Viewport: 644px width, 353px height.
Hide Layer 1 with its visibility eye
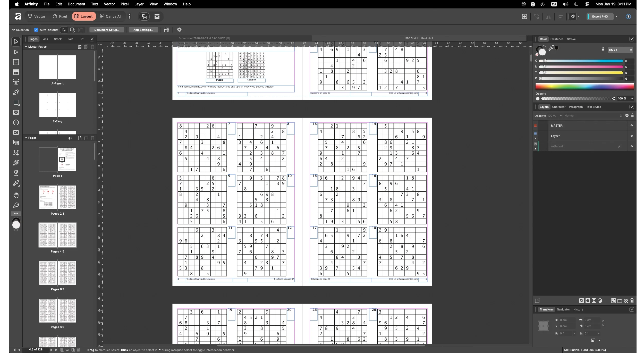tap(632, 136)
